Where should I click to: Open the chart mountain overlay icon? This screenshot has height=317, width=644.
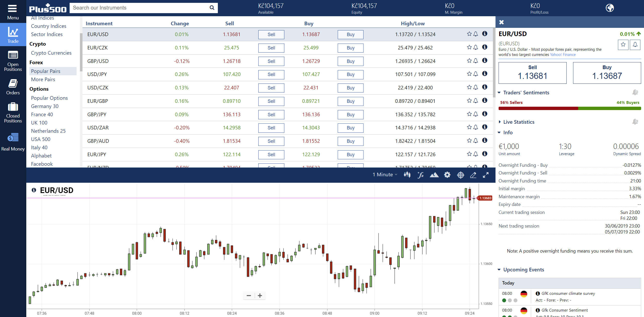[434, 175]
